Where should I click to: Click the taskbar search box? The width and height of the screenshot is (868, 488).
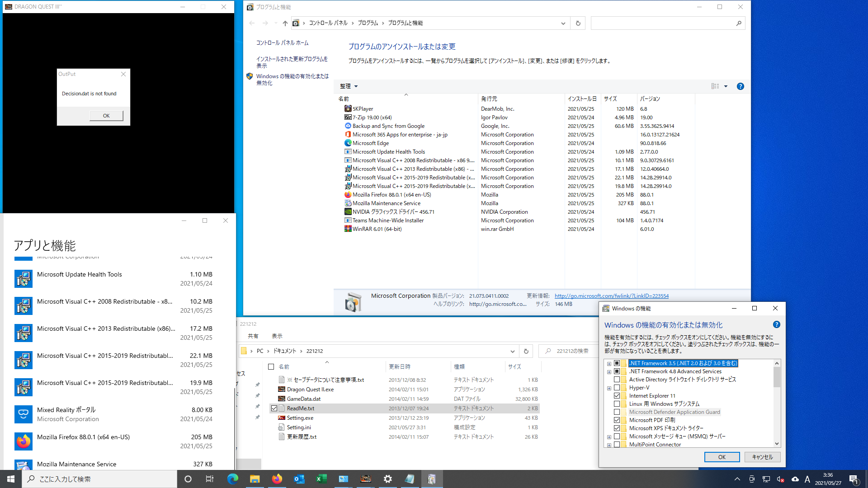point(99,479)
